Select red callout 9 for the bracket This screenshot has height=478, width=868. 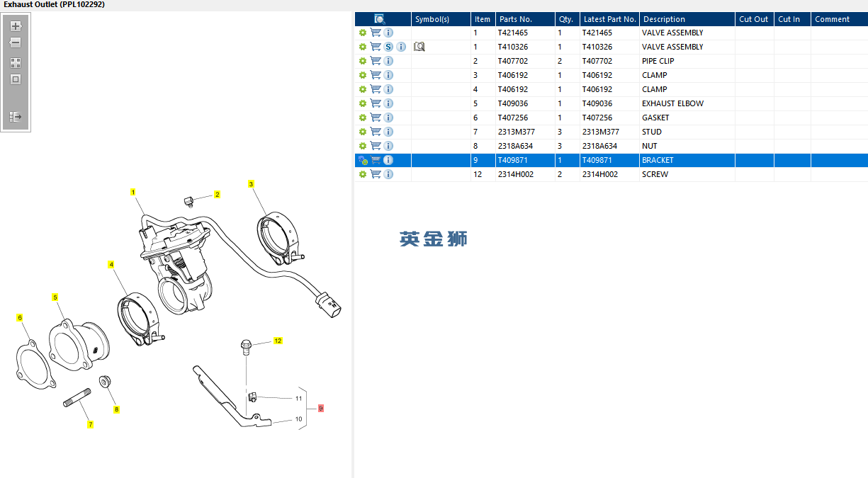point(321,409)
